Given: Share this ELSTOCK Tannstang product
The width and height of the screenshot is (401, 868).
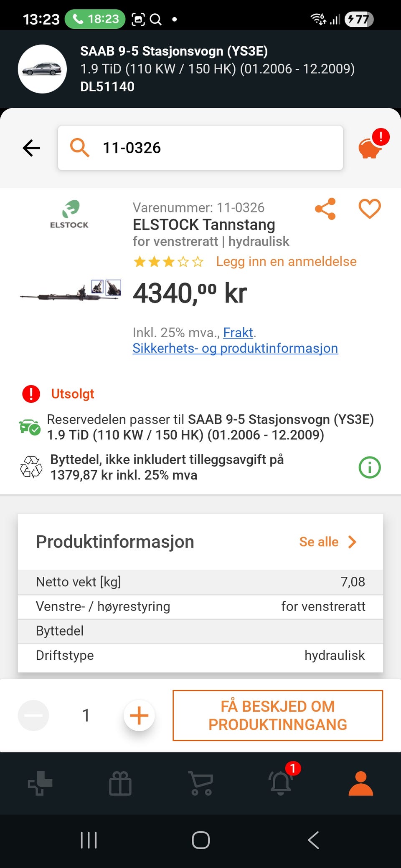Looking at the screenshot, I should click(x=325, y=209).
